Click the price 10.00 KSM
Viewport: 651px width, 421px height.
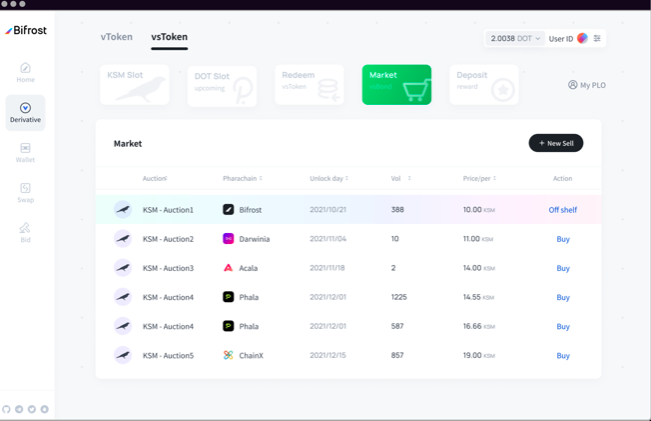479,209
